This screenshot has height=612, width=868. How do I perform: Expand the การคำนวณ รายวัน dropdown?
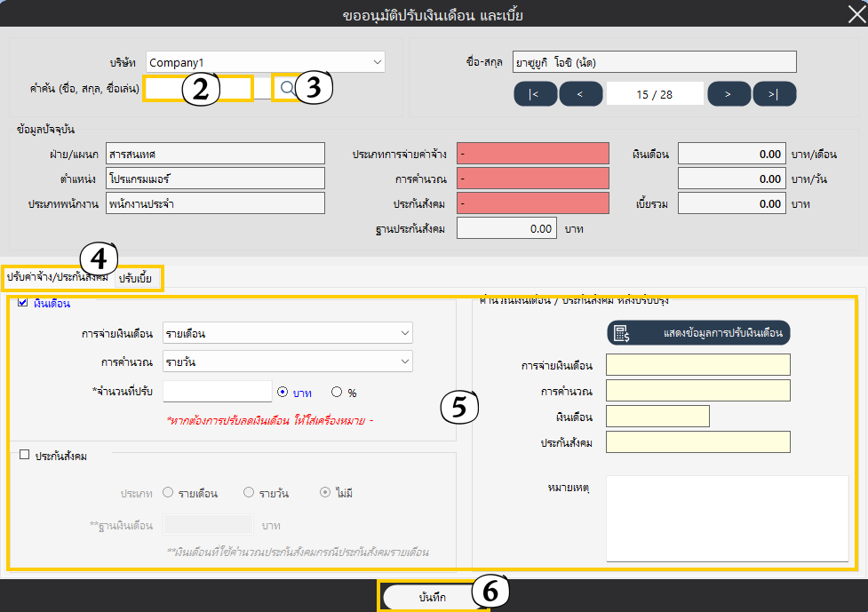[288, 362]
